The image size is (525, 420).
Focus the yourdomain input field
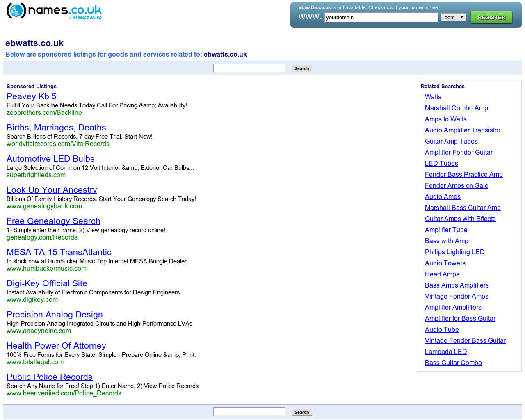381,17
